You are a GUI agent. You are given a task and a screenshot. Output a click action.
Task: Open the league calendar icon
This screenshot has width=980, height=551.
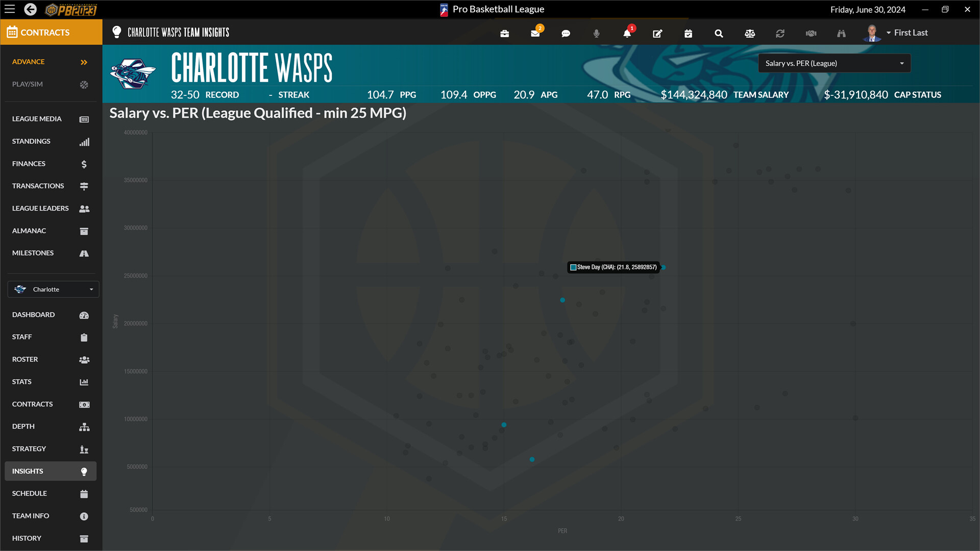[x=688, y=33]
